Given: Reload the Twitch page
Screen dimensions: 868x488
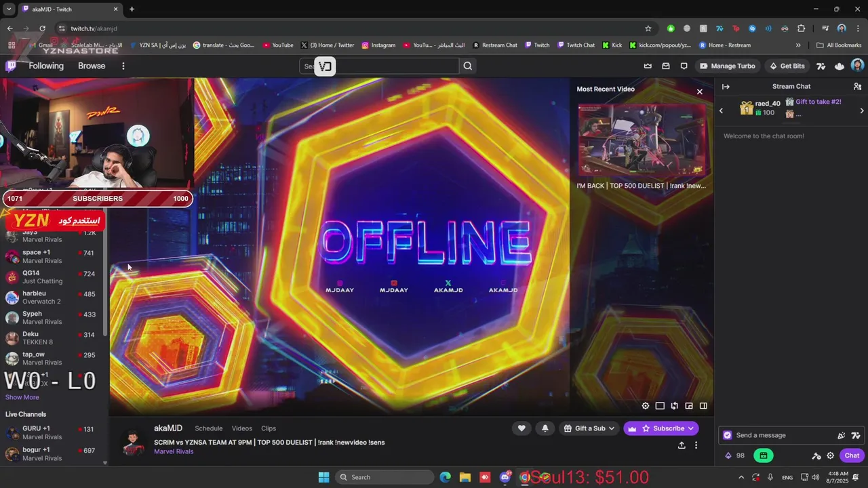Looking at the screenshot, I should (x=42, y=28).
